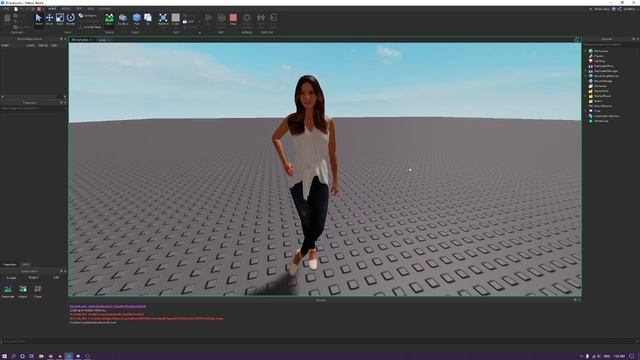Open the Terrain Editor Region tab
This screenshot has width=640, height=360.
[x=33, y=278]
